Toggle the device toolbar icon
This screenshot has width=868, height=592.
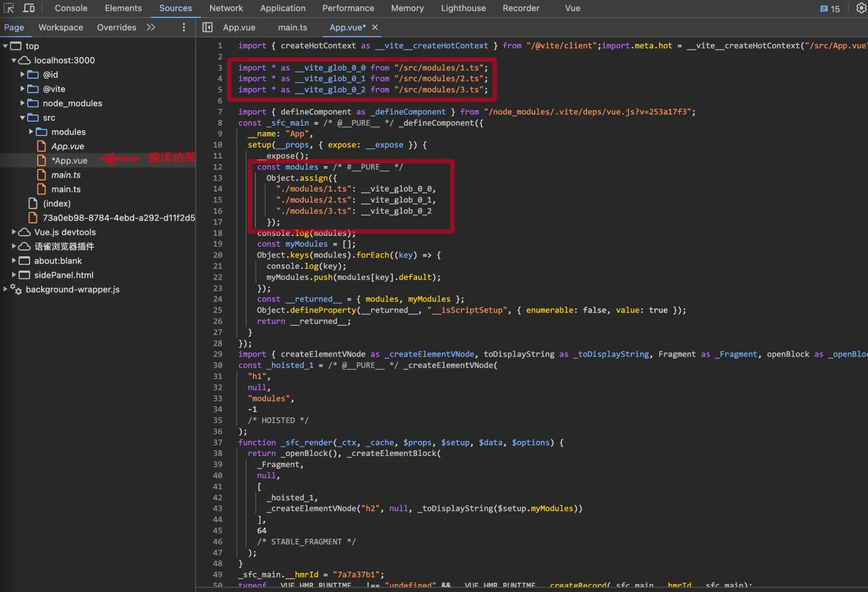[x=29, y=8]
